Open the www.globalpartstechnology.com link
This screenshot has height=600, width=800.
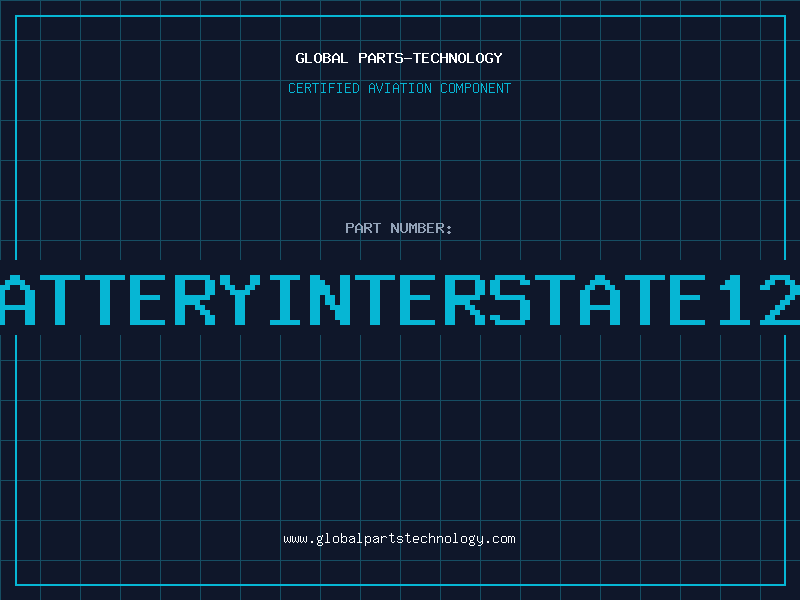click(x=399, y=539)
